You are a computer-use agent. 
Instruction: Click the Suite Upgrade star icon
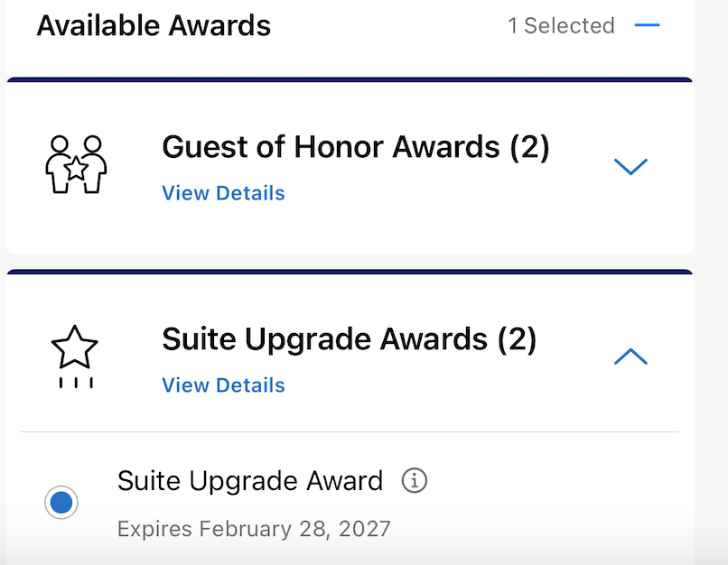[x=75, y=357]
